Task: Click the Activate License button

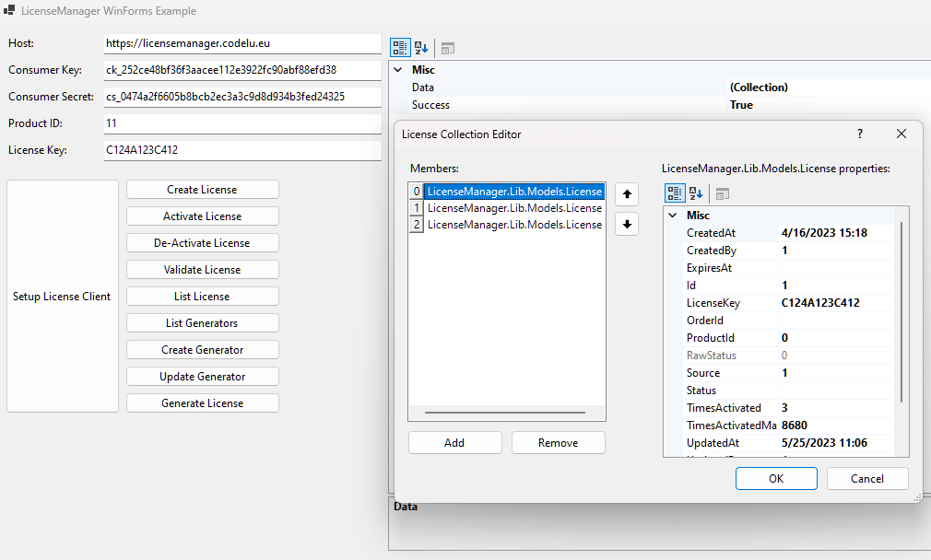Action: point(203,216)
